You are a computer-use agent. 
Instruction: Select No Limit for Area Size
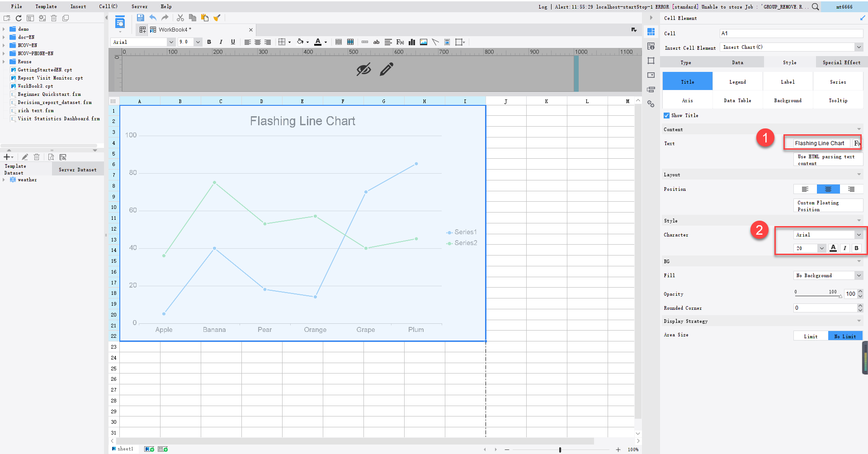pyautogui.click(x=845, y=336)
